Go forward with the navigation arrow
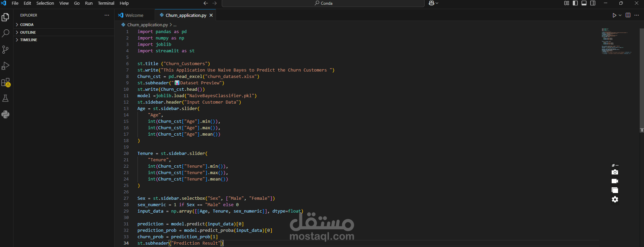 coord(215,3)
